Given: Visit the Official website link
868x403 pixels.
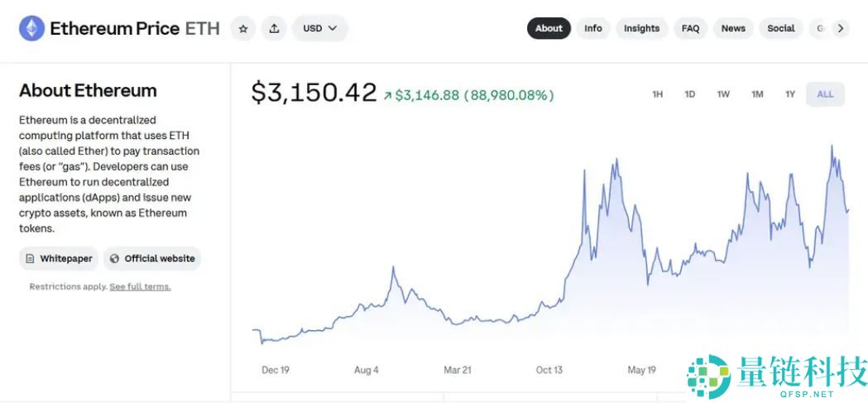Looking at the screenshot, I should click(x=152, y=258).
